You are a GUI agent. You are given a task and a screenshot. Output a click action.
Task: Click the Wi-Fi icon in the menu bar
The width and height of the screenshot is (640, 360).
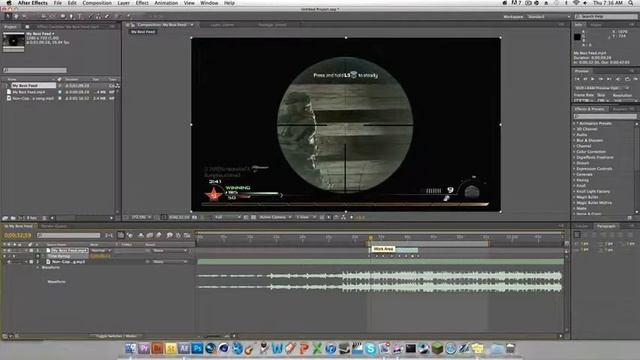[x=576, y=3]
